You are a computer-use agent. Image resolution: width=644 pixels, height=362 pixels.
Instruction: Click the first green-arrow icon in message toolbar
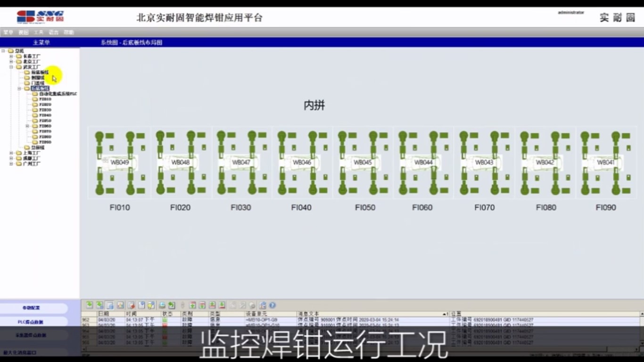tap(89, 305)
